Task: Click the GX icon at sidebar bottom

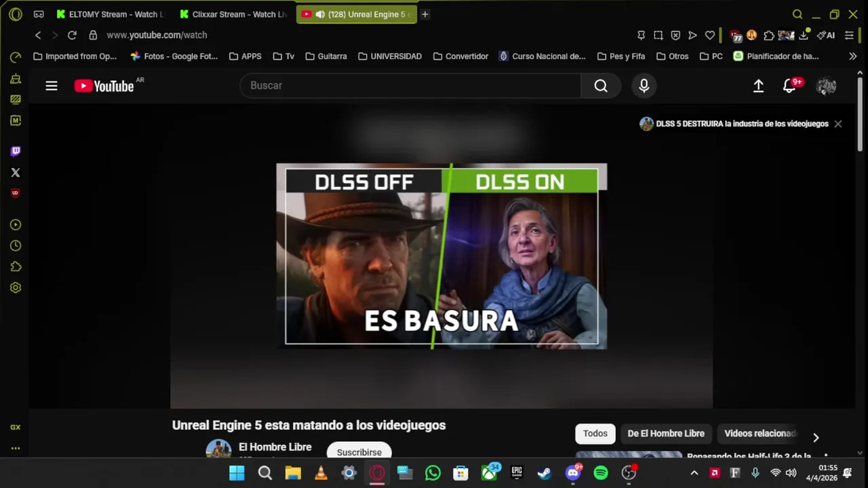Action: (x=16, y=427)
